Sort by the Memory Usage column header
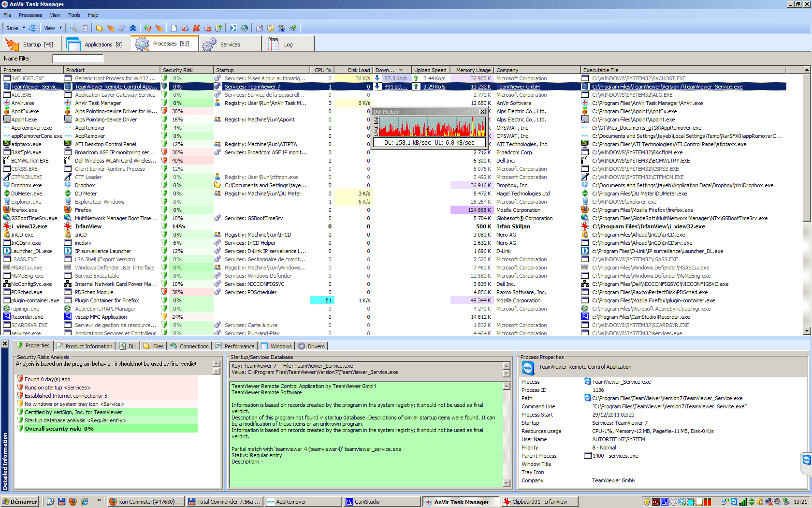Screen dimensions: 812x508 coord(473,70)
